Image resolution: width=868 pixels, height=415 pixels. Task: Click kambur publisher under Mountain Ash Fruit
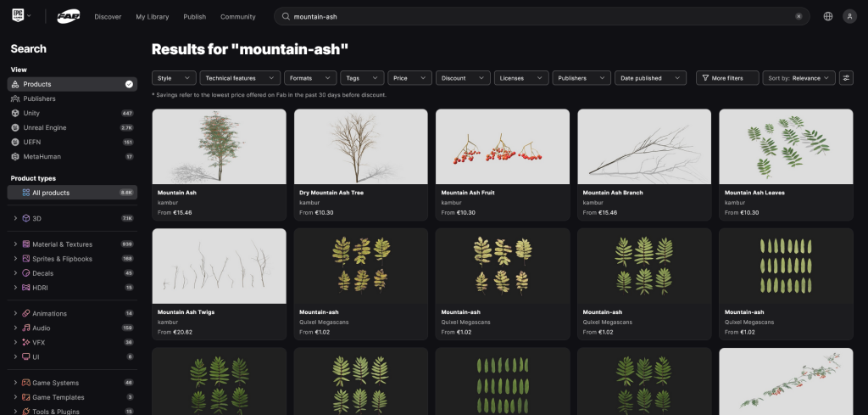(x=450, y=203)
